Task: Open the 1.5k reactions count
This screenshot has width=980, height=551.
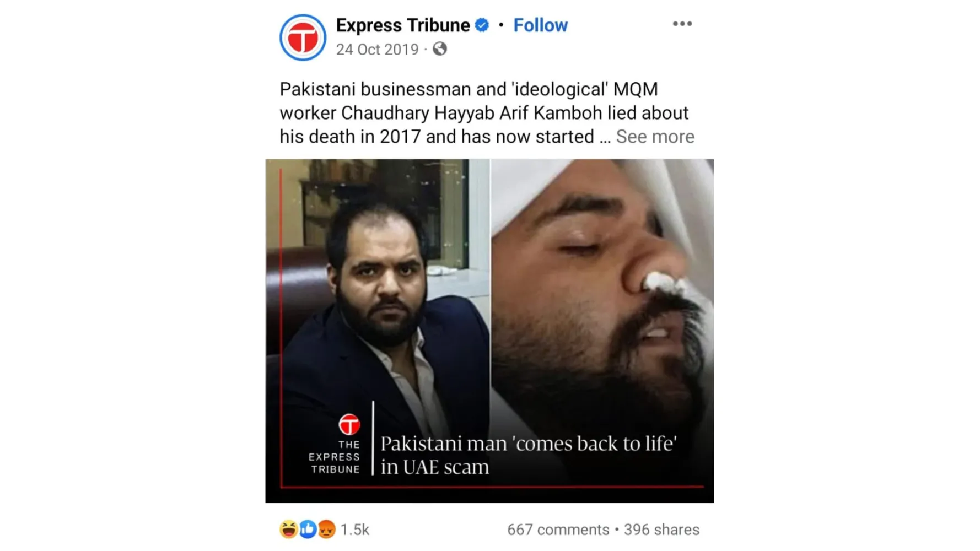Action: pos(354,530)
